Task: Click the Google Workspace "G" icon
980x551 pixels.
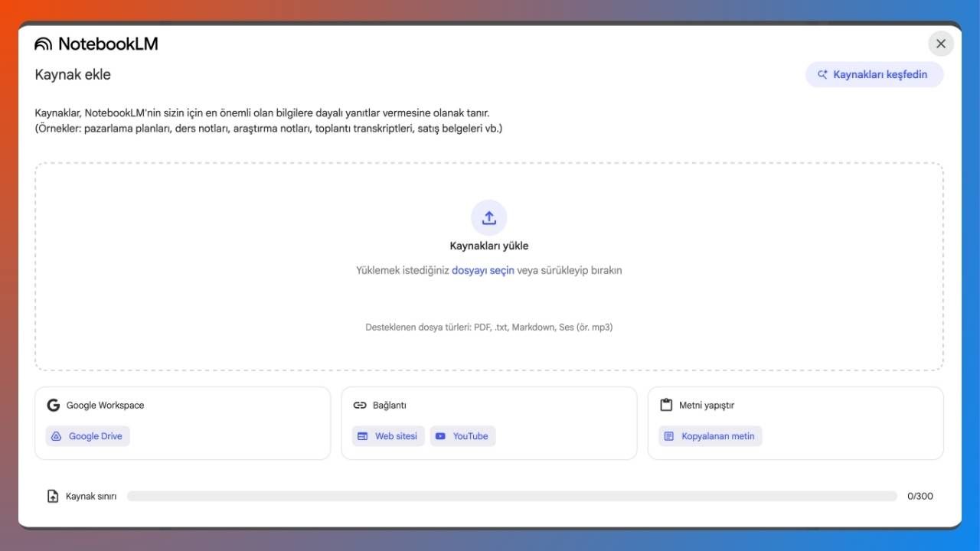Action: (x=53, y=405)
